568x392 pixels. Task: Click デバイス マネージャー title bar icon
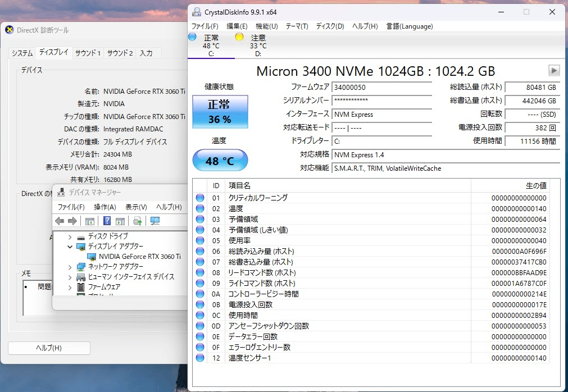61,192
